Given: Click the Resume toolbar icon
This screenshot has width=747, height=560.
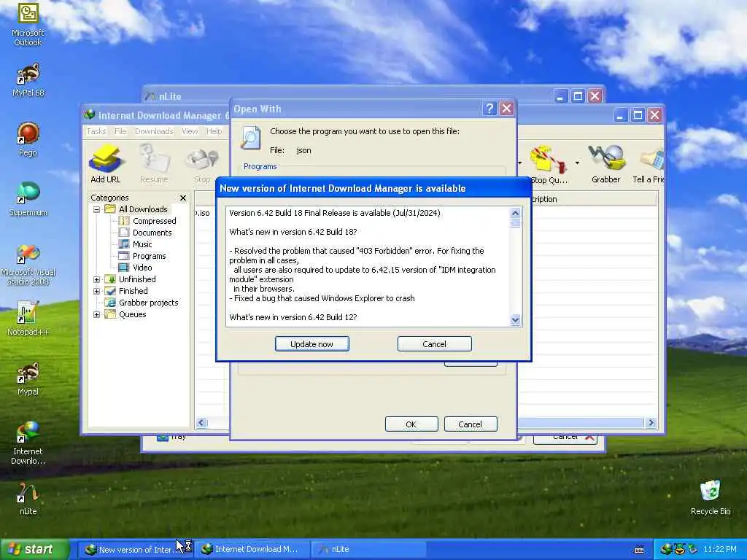Looking at the screenshot, I should coord(154,164).
